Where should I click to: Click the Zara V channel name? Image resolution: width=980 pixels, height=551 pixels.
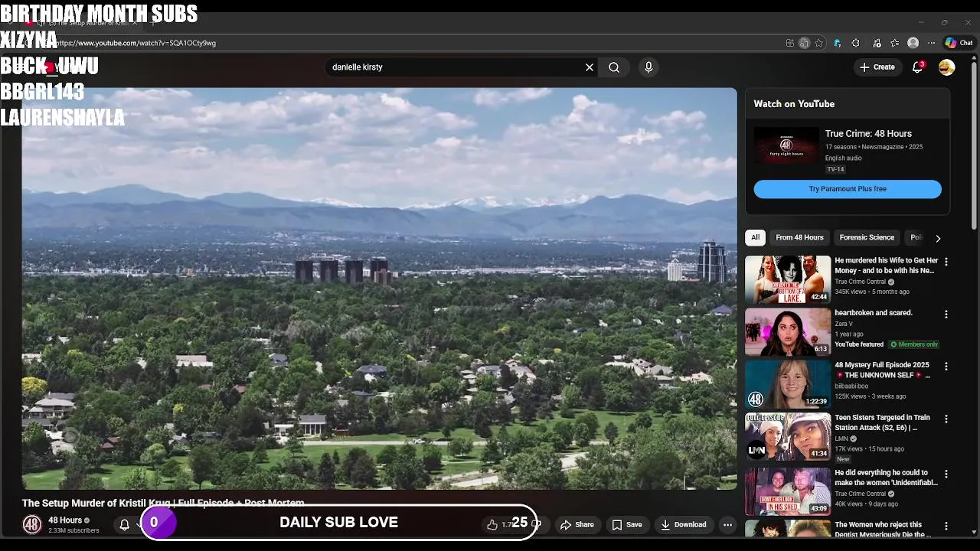[845, 324]
